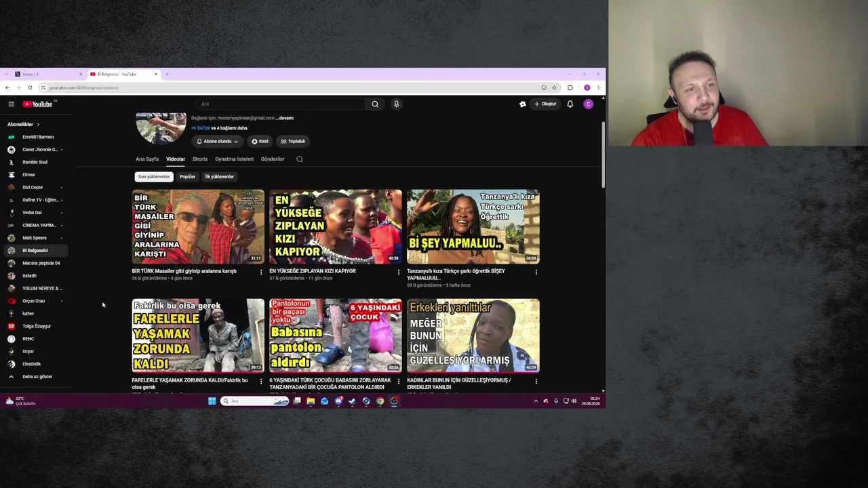The width and height of the screenshot is (868, 488).
Task: Click the install app icon in address bar
Action: click(544, 87)
